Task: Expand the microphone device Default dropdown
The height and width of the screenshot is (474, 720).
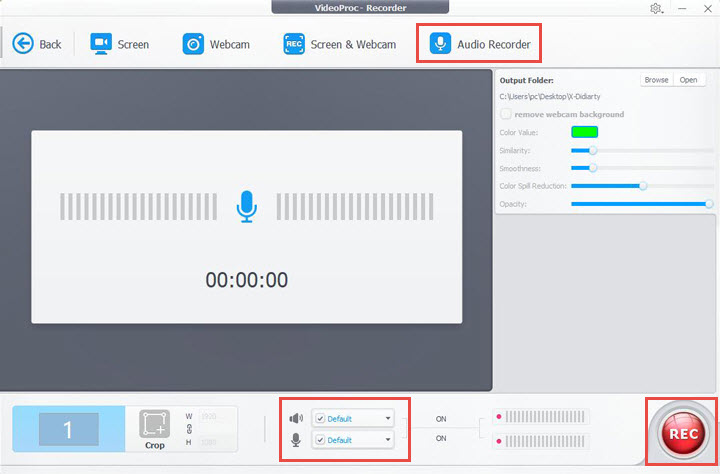Action: (x=388, y=440)
